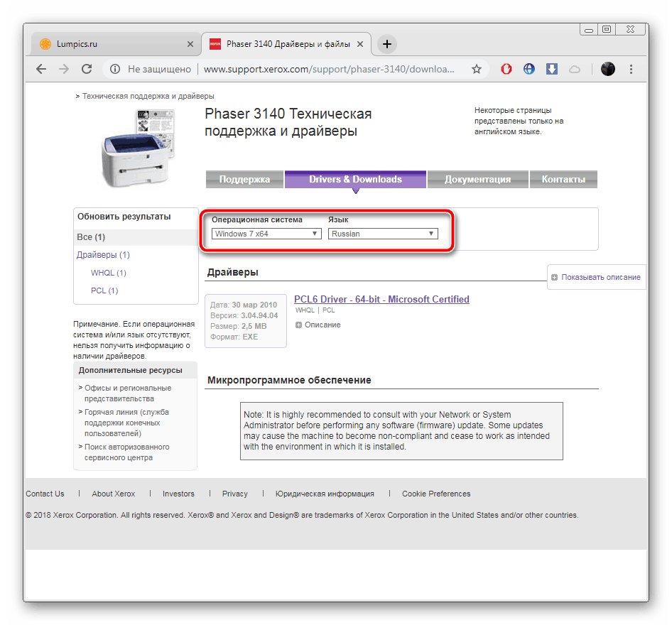
Task: Switch to the Поддержка tab
Action: [x=244, y=180]
